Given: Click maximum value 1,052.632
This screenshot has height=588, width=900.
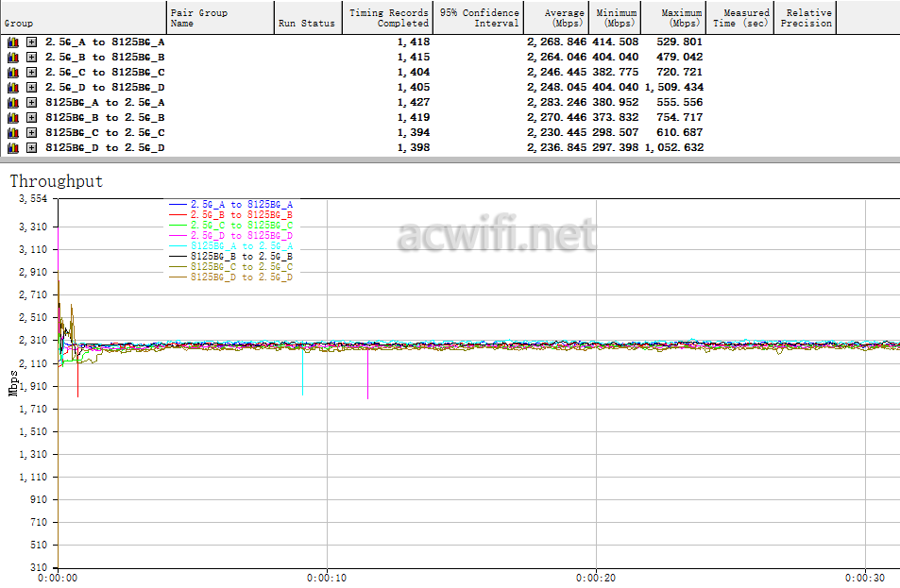Looking at the screenshot, I should tap(674, 148).
